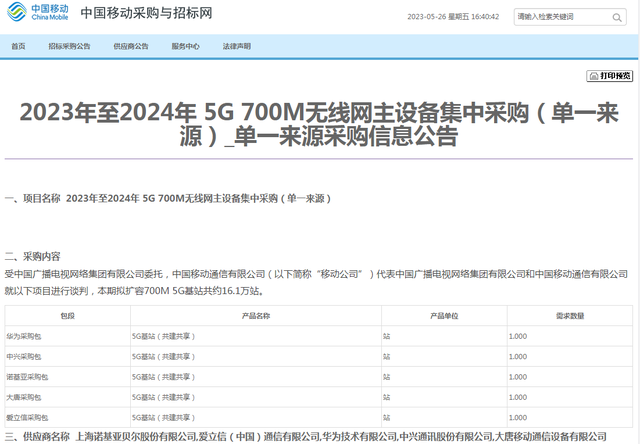Screen dimensions: 640x444
Task: Click the 需求数量 column header
Action: pos(570,316)
